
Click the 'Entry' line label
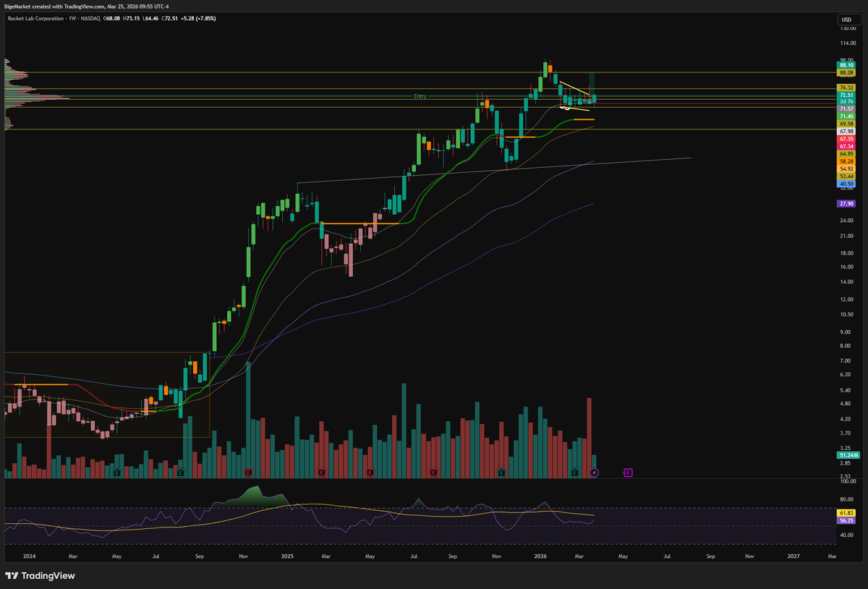coord(420,96)
